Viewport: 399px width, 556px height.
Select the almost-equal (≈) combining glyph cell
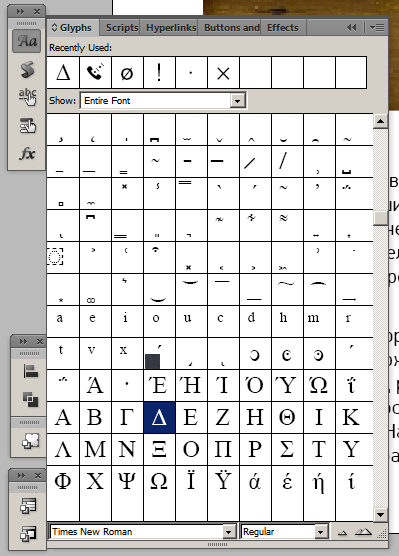pyautogui.click(x=288, y=226)
